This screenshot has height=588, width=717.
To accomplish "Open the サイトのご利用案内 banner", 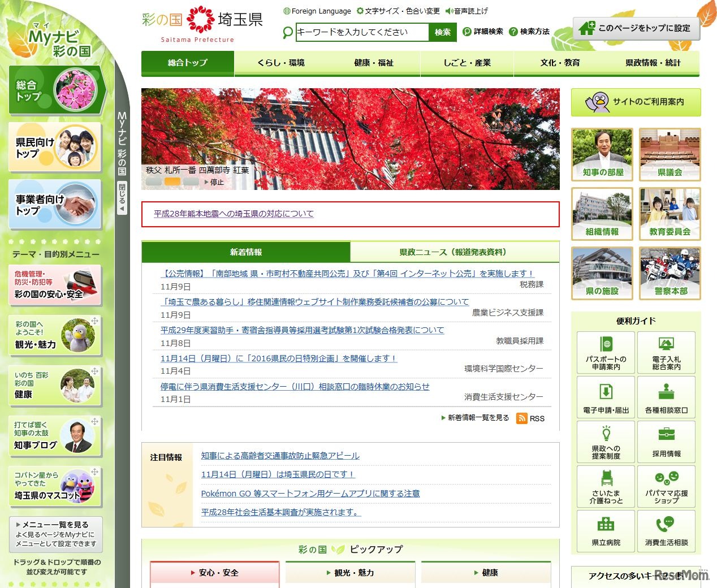I will coord(636,102).
